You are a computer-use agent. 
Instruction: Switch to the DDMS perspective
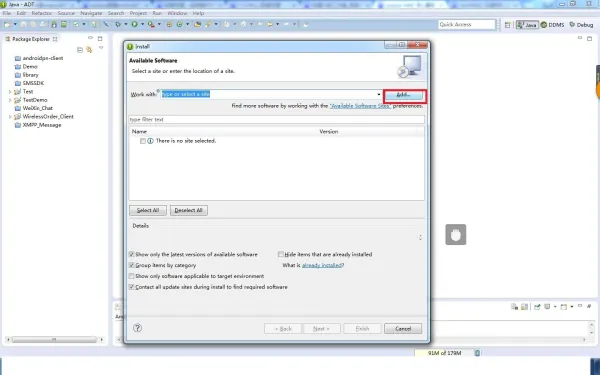[552, 25]
